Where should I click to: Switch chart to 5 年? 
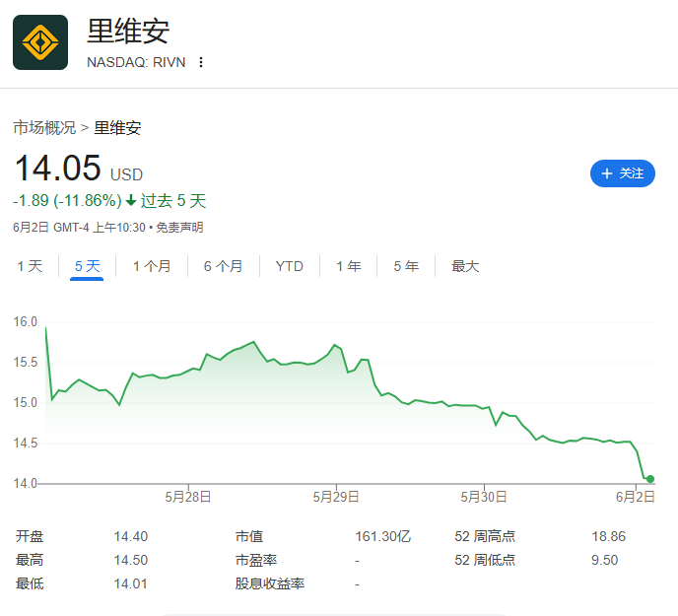click(406, 266)
